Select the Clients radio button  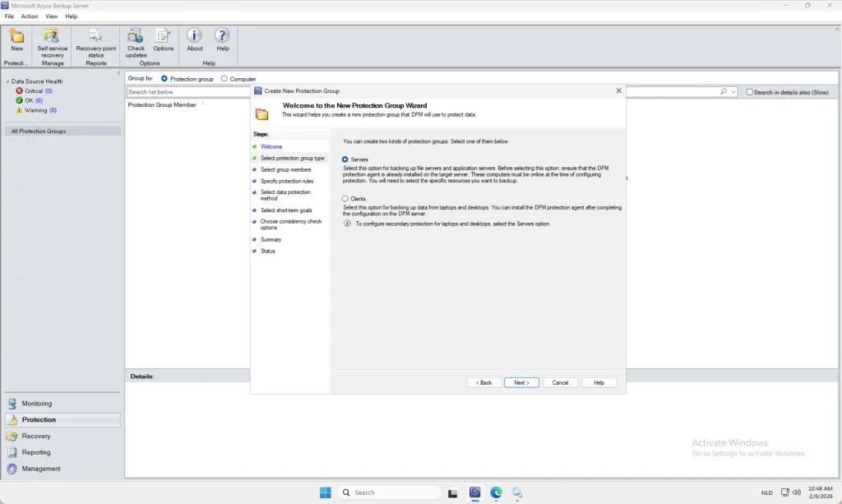(x=345, y=199)
